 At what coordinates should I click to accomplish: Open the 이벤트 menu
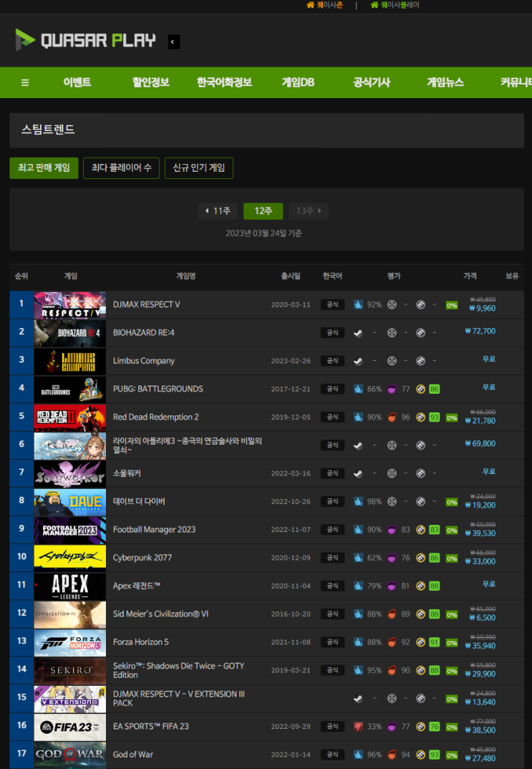pos(77,82)
